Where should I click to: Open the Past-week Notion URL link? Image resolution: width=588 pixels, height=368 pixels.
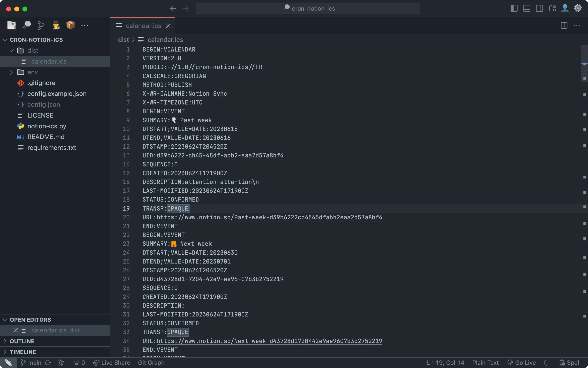(269, 217)
